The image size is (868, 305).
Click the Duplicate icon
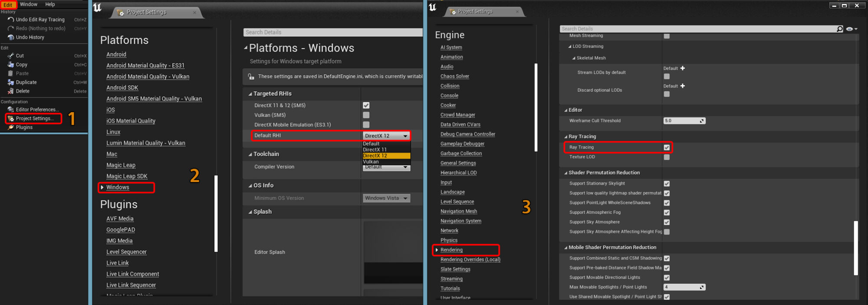pyautogui.click(x=11, y=82)
